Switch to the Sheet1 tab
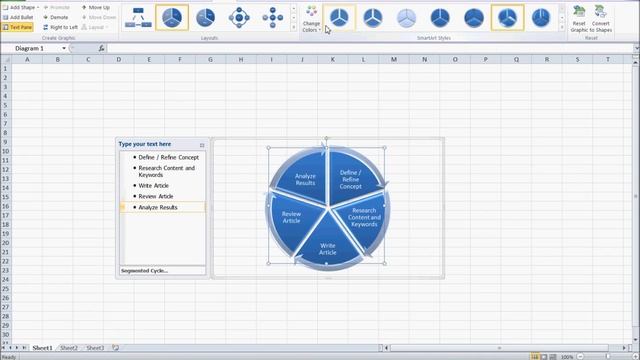This screenshot has height=360, width=640. pyautogui.click(x=42, y=348)
